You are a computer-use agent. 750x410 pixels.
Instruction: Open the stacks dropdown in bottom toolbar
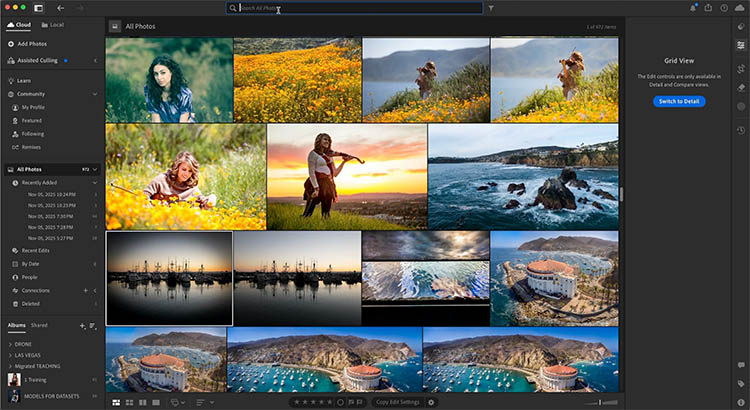pos(178,403)
